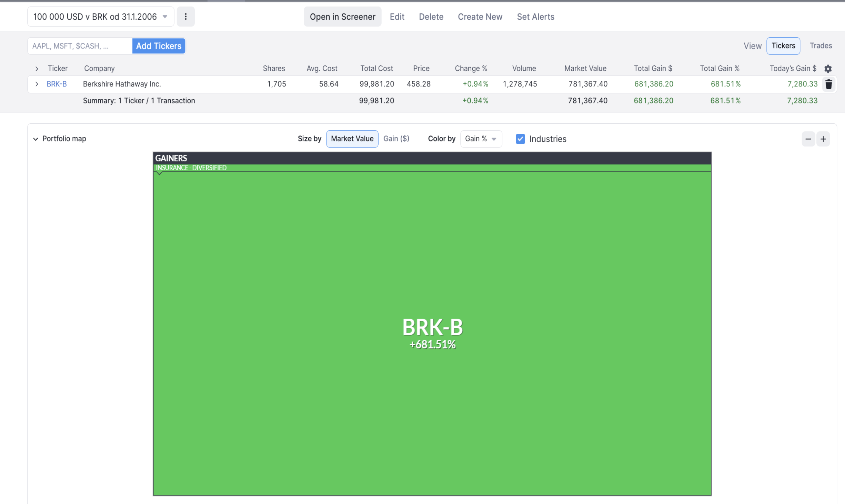845x504 pixels.
Task: Sort by Volume column header
Action: pos(524,68)
